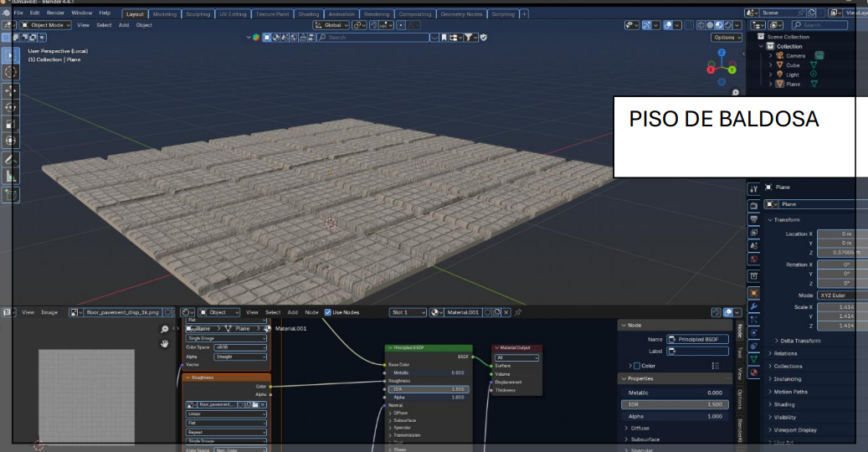This screenshot has width=868, height=452.
Task: Open the File menu
Action: (x=18, y=13)
